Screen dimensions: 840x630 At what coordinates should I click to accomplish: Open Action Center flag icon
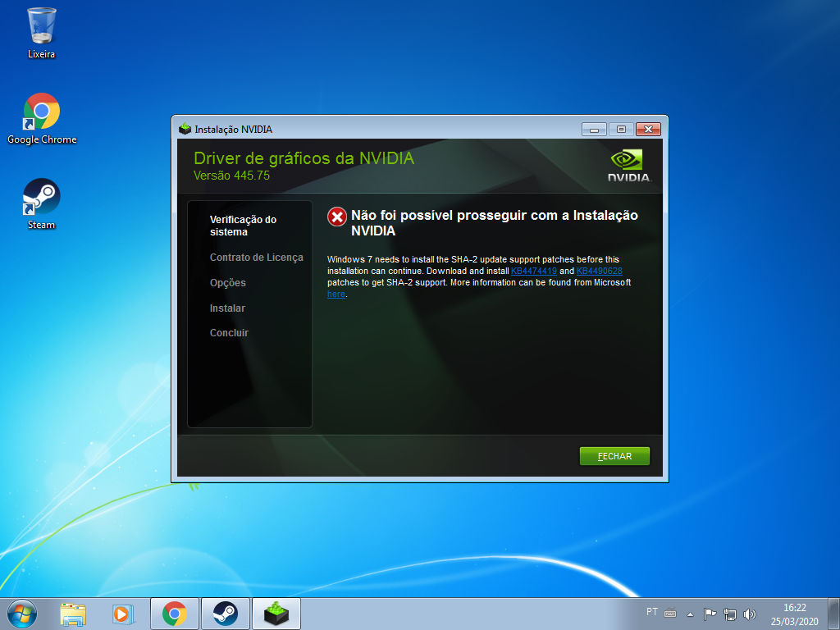[x=710, y=614]
